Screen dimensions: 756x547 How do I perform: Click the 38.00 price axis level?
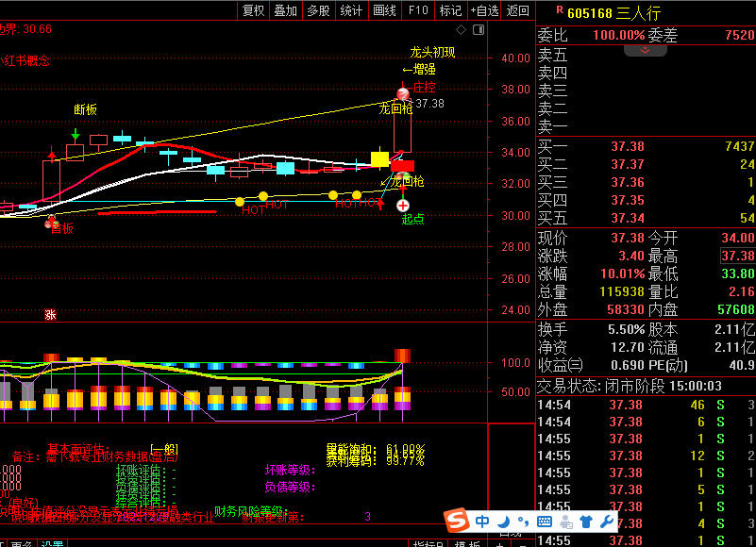pos(515,90)
